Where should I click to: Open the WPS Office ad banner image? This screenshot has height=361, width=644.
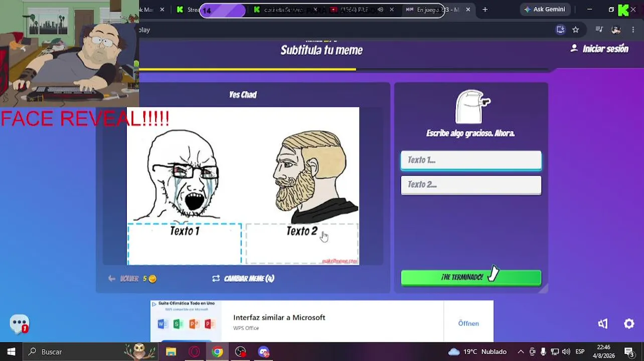186,321
